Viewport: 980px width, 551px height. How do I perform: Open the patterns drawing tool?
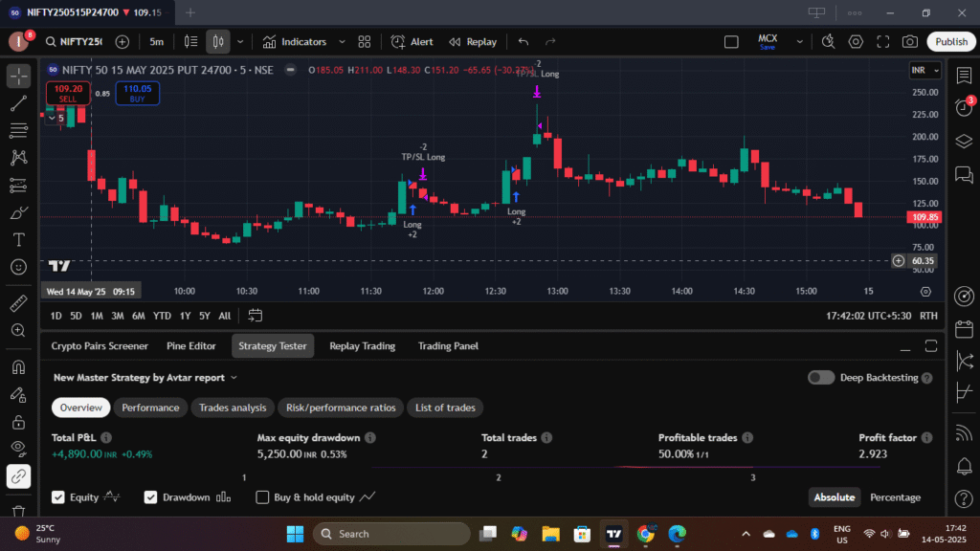(x=19, y=158)
